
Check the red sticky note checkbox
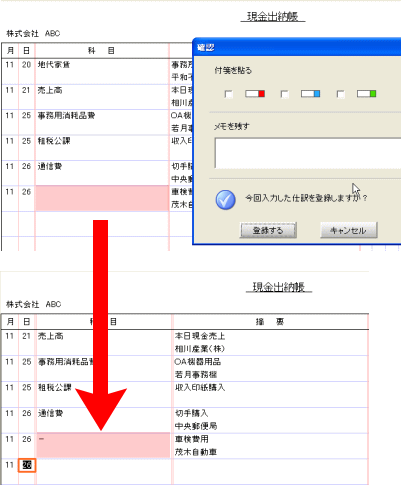coord(229,94)
